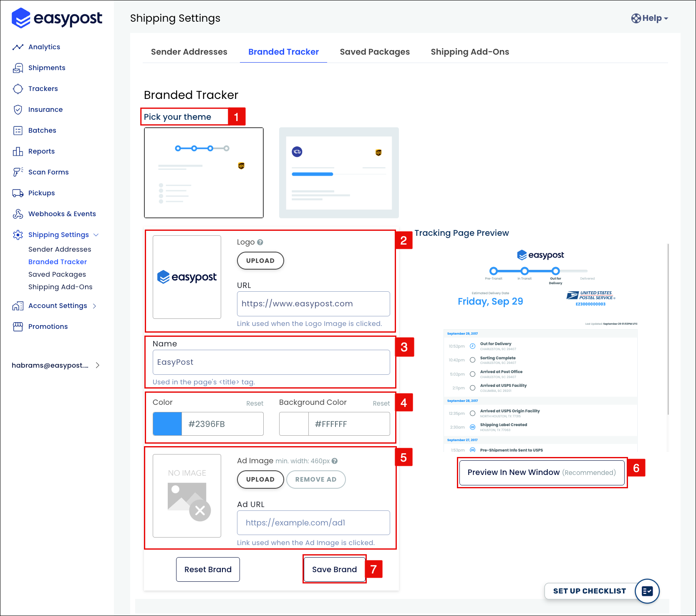This screenshot has width=696, height=616.
Task: Click the Logo UPLOAD button
Action: pyautogui.click(x=260, y=261)
